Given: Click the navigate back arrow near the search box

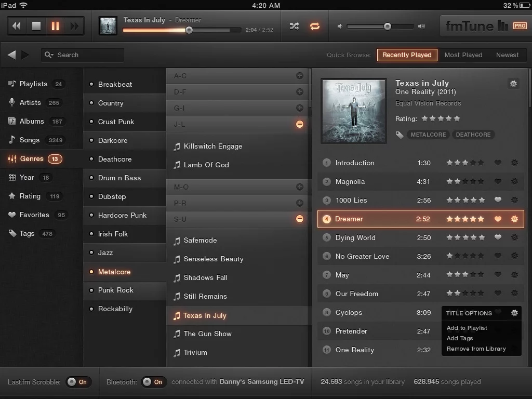Looking at the screenshot, I should (x=11, y=55).
